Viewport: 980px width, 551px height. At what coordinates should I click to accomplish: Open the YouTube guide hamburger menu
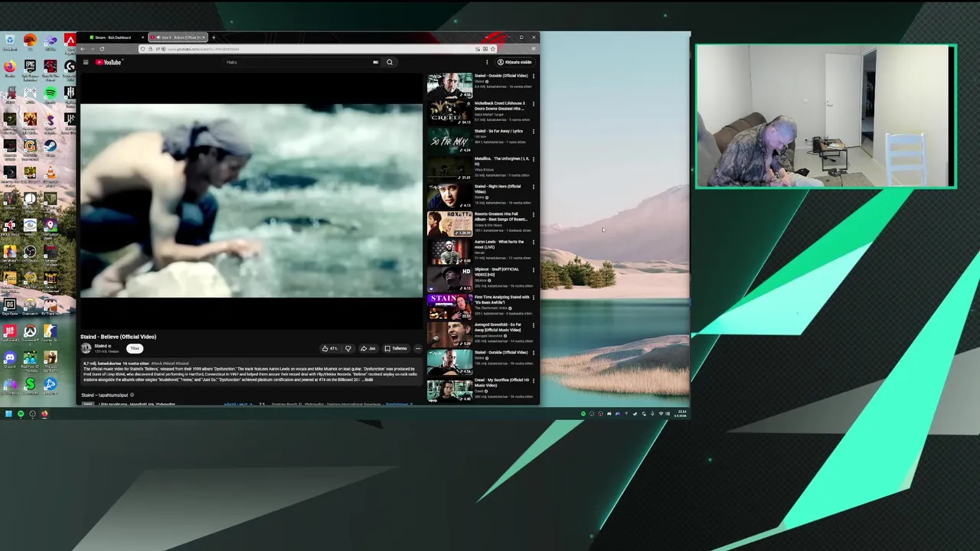coord(86,62)
